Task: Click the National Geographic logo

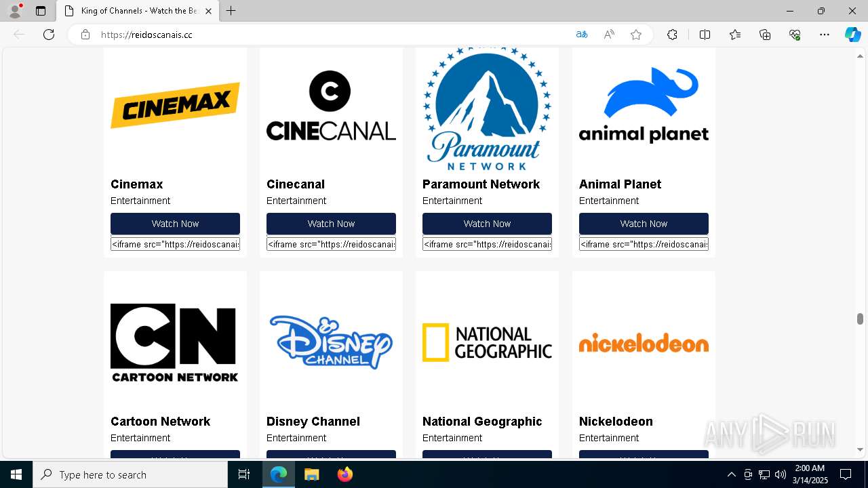Action: tap(487, 343)
